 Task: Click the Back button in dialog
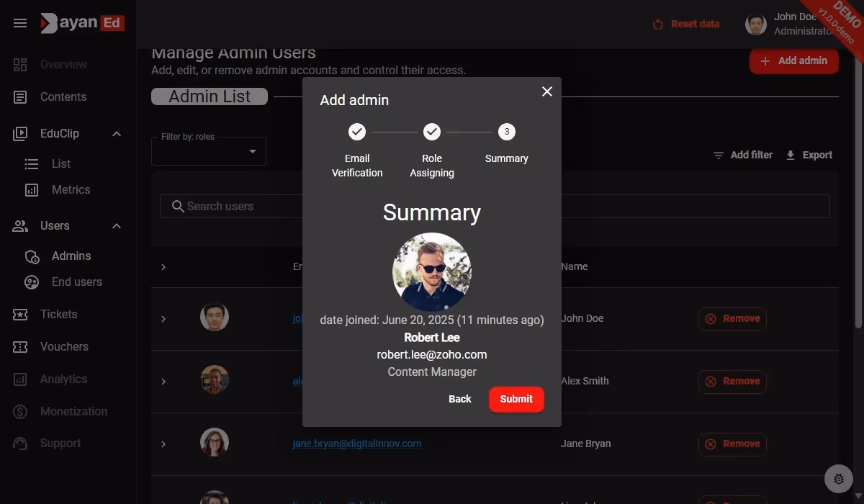coord(460,400)
